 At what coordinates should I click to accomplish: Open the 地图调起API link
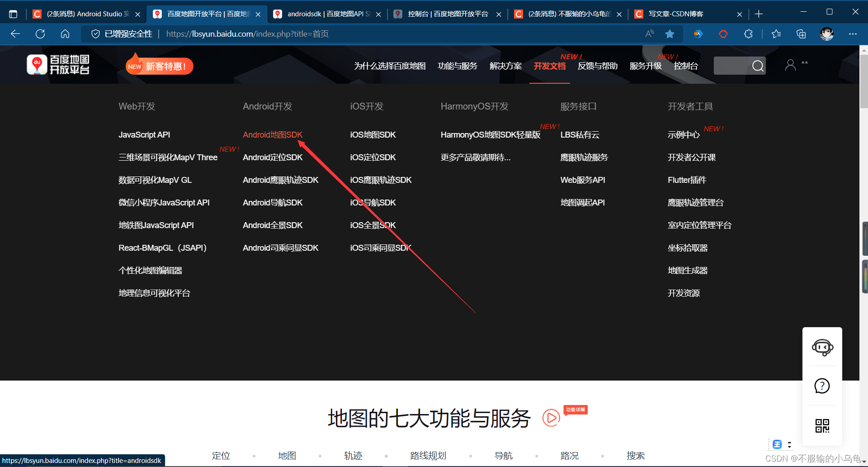[x=583, y=203]
